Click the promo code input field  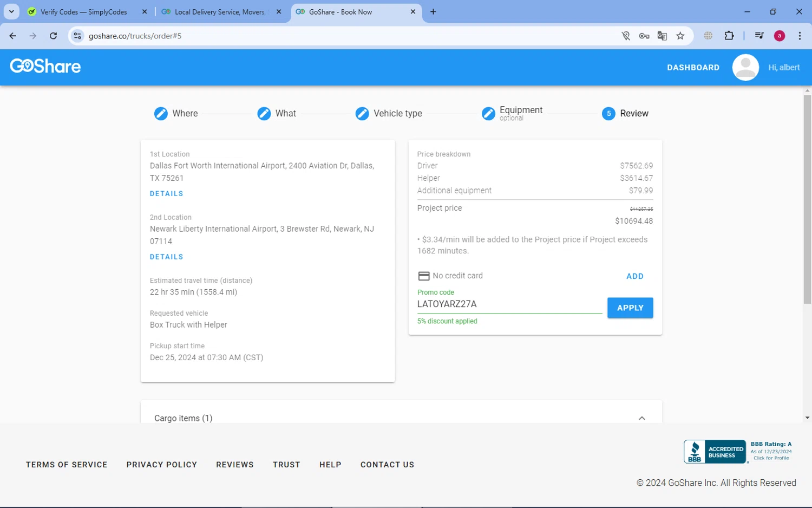tap(509, 304)
